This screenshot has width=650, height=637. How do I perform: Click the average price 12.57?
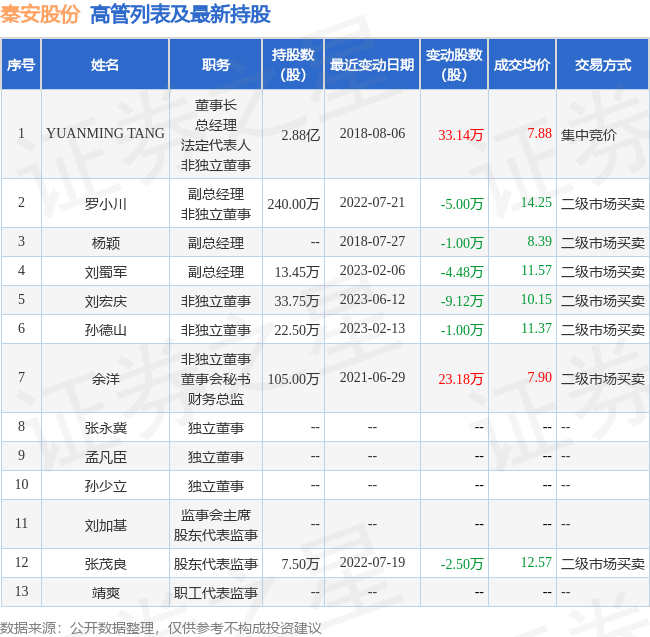536,562
